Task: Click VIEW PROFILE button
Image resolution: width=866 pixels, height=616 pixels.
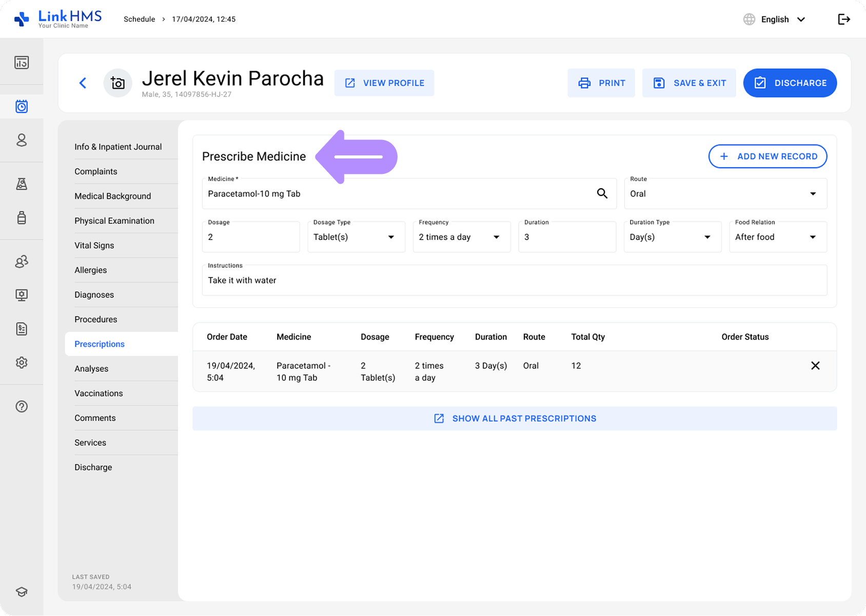Action: pos(384,83)
